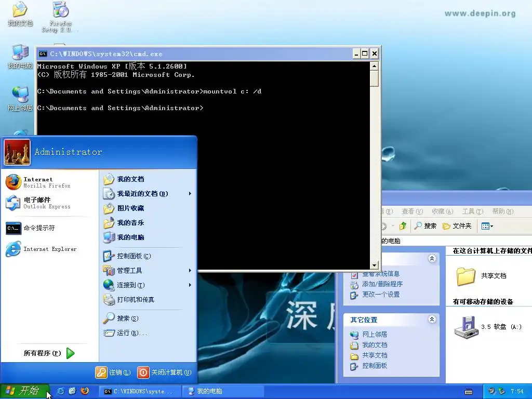Image resolution: width=532 pixels, height=399 pixels.
Task: Open 所有程序 list
Action: pos(49,353)
